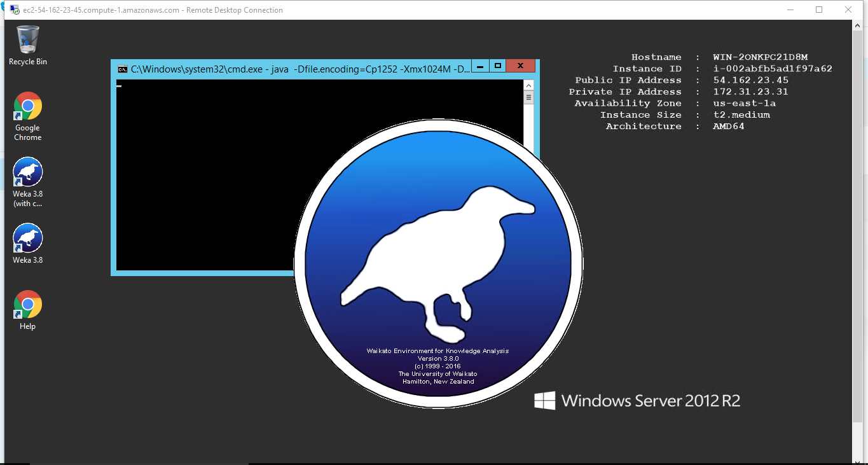Screen dimensions: 868x465
Task: Click the Remote Desktop Connection title bar icon
Action: tap(14, 10)
